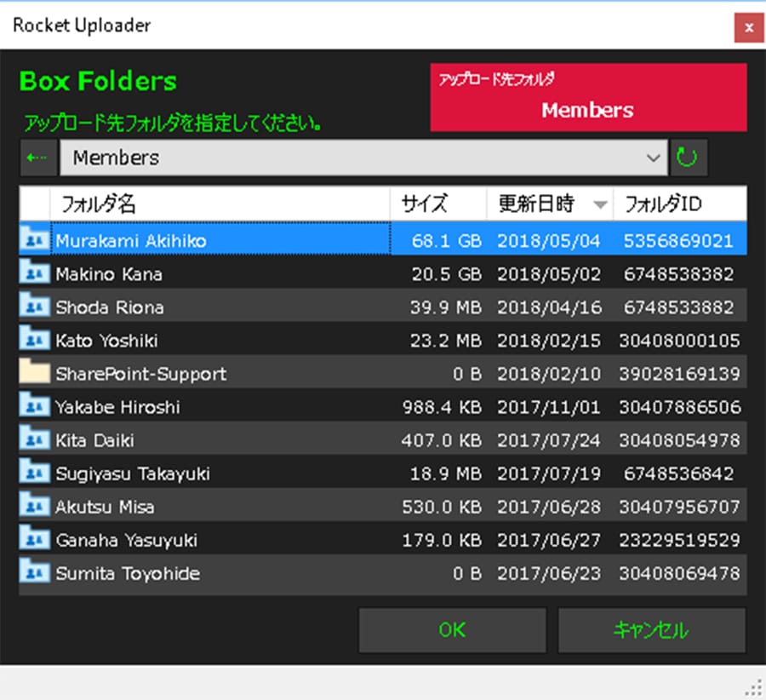Sort by フォルダ名 column header
This screenshot has height=700, width=766.
coord(220,204)
